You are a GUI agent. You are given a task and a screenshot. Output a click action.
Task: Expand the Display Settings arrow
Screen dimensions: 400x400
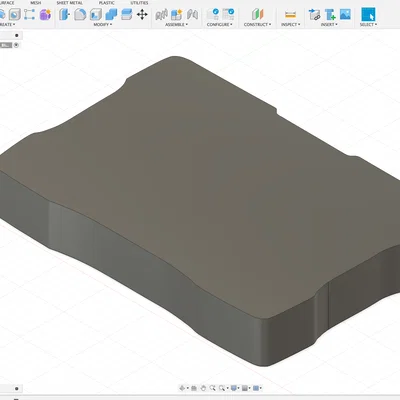(239, 388)
